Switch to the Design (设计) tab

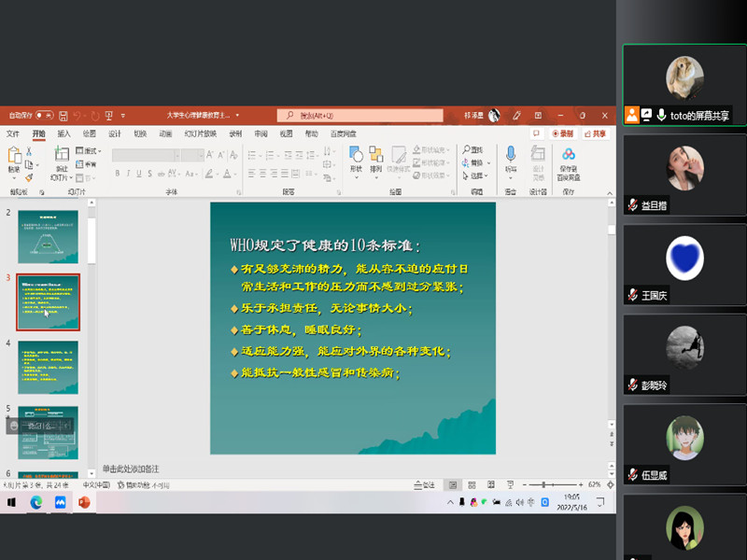coord(115,133)
